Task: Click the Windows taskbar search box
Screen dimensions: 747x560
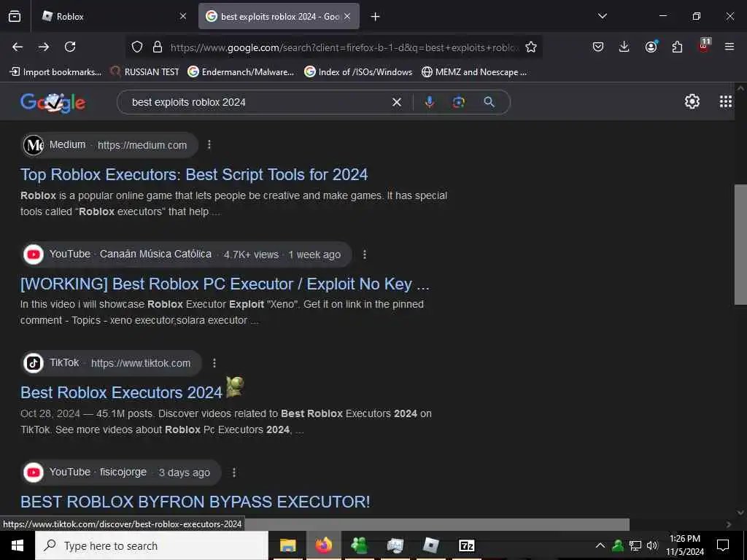Action: click(x=152, y=545)
